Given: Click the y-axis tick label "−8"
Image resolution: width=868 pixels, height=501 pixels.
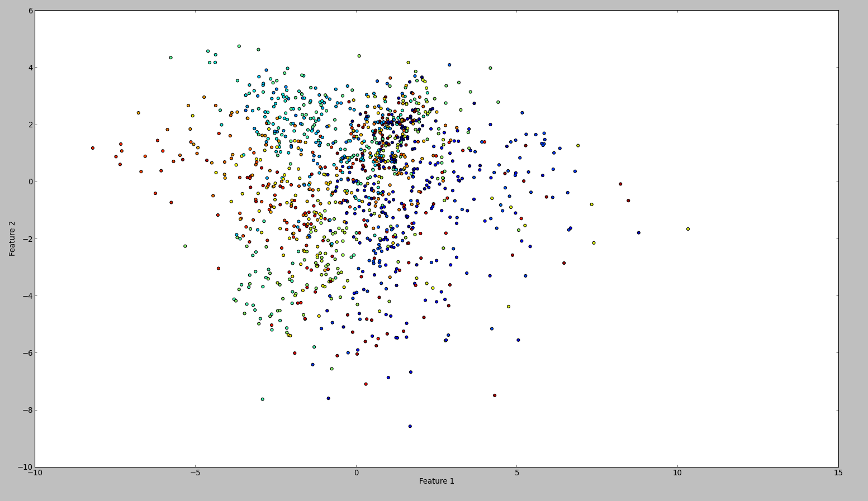Looking at the screenshot, I should click(x=27, y=410).
